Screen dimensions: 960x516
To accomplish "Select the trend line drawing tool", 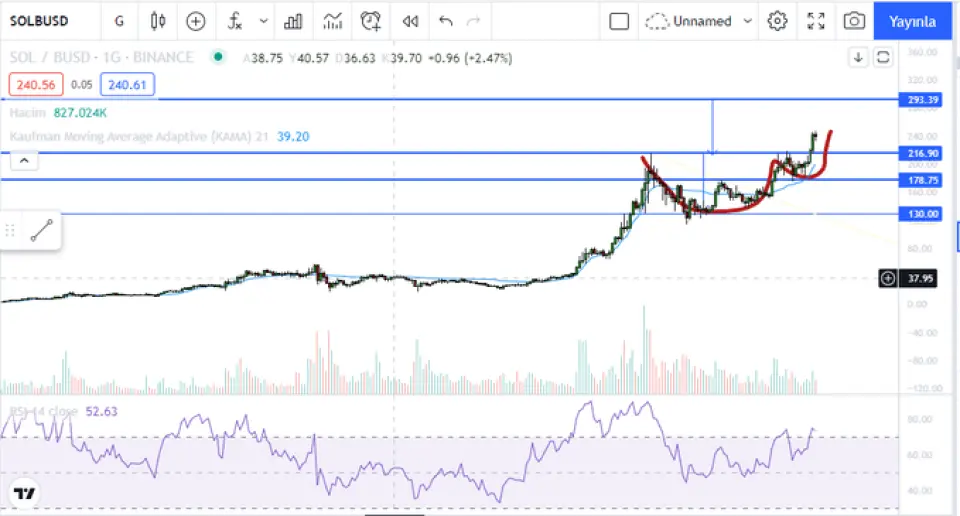I will (41, 231).
